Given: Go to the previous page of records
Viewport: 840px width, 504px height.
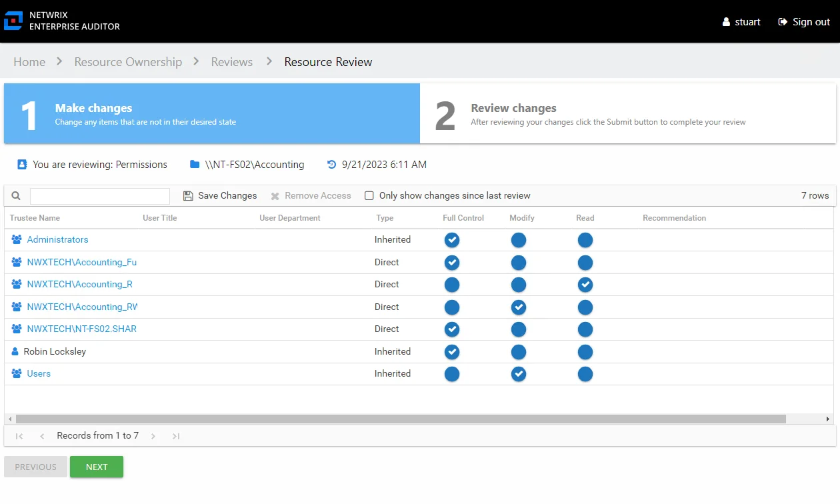Looking at the screenshot, I should pyautogui.click(x=42, y=436).
